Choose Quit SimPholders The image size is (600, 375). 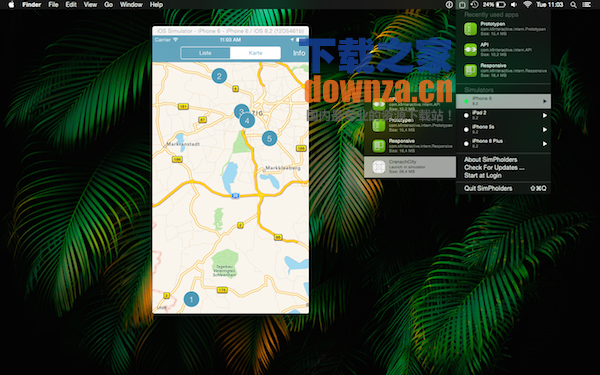(x=488, y=188)
